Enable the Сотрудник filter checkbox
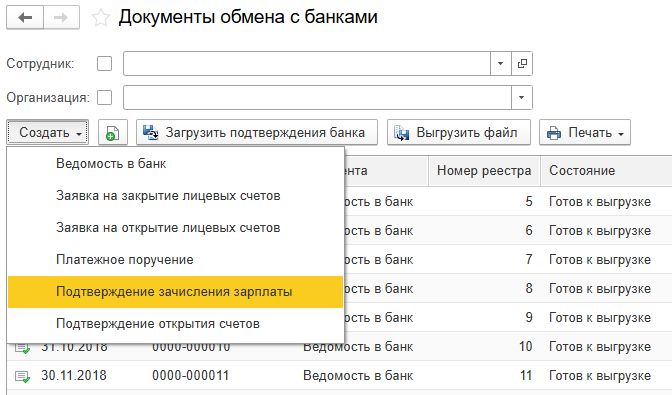The height and width of the screenshot is (395, 672). coord(105,64)
